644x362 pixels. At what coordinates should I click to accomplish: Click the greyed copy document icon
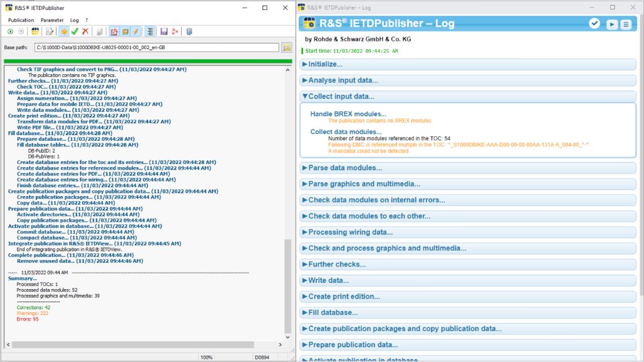pyautogui.click(x=99, y=31)
